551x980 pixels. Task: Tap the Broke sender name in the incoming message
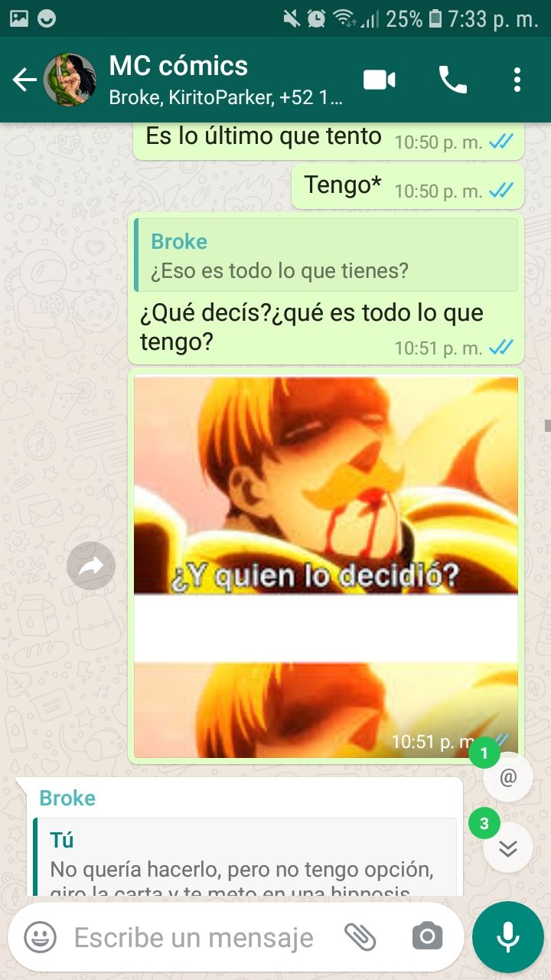tap(67, 798)
